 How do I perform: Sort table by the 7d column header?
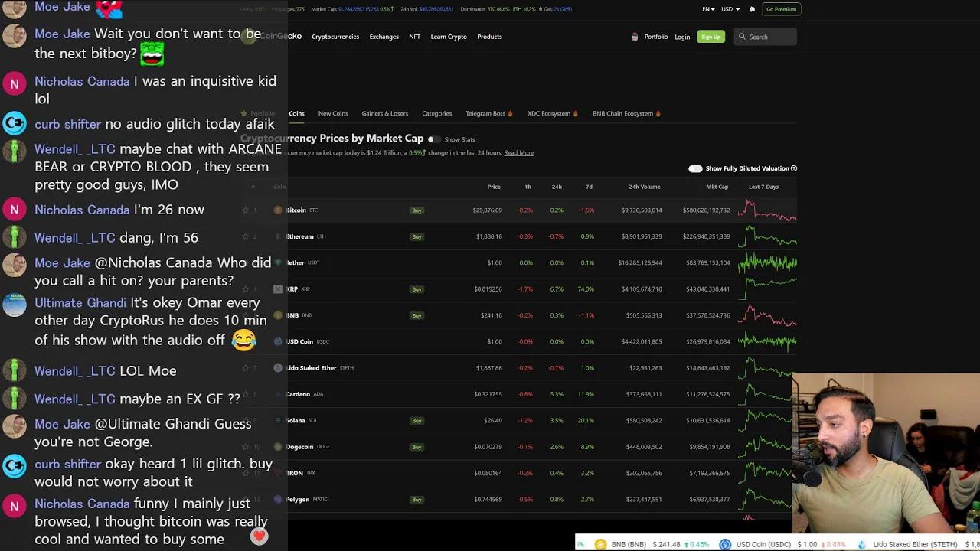589,187
